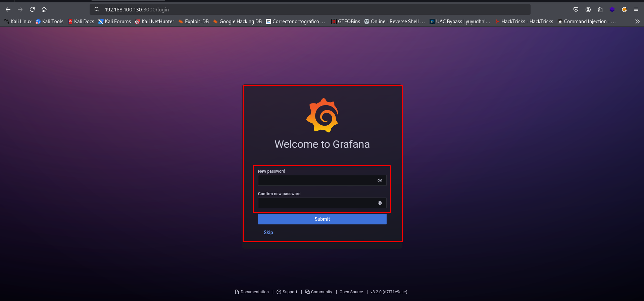Open the Documentation footer link
The image size is (644, 301).
[252, 292]
